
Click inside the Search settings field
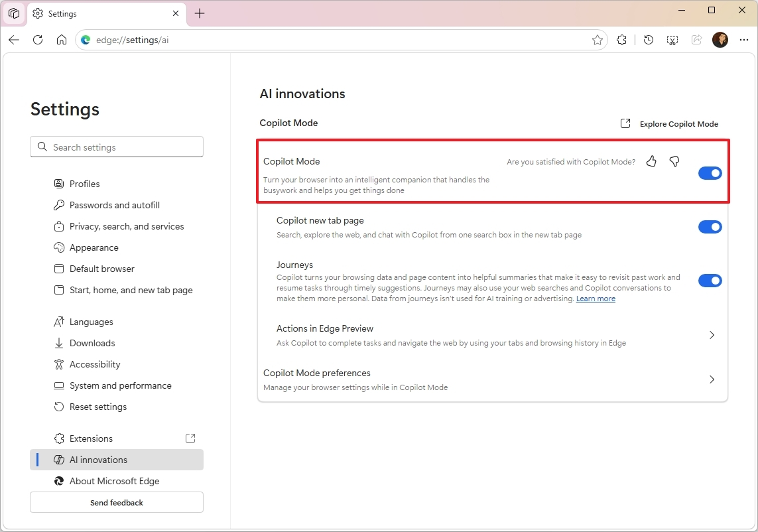pyautogui.click(x=117, y=147)
